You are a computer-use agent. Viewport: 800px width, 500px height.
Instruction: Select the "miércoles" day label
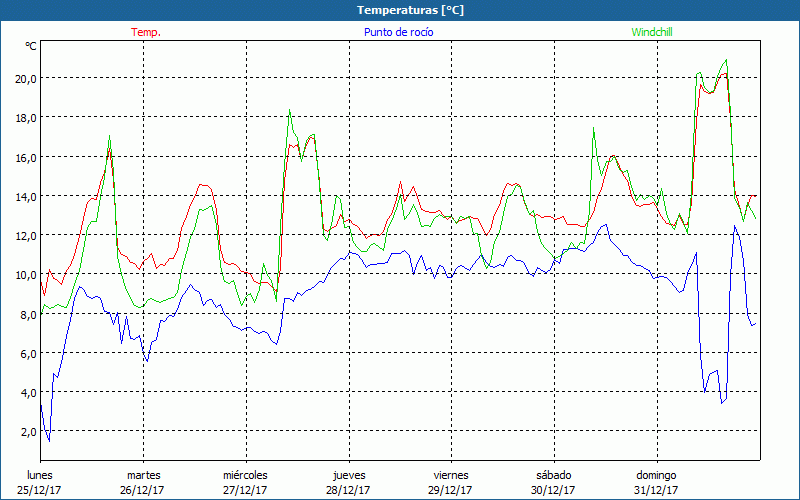pyautogui.click(x=245, y=475)
